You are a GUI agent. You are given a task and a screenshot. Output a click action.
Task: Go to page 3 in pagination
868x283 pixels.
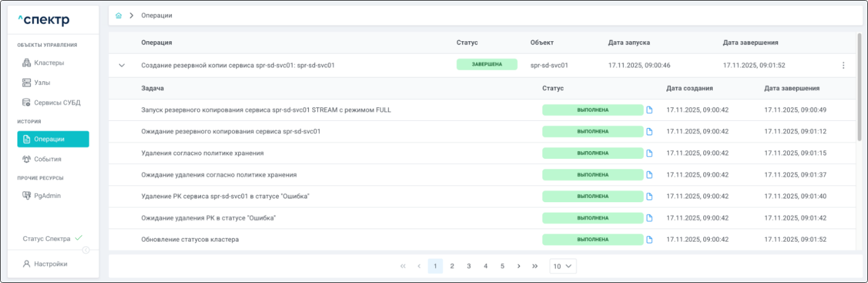tap(469, 267)
